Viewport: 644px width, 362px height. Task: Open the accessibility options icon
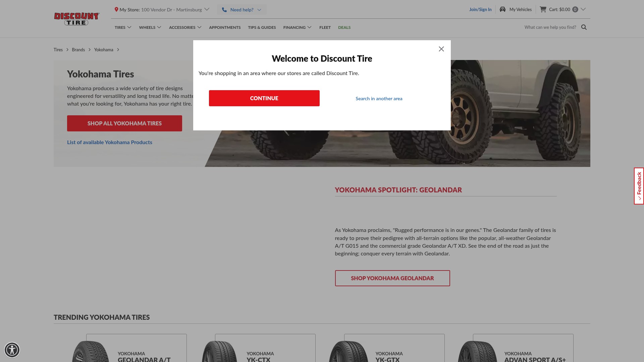click(12, 350)
